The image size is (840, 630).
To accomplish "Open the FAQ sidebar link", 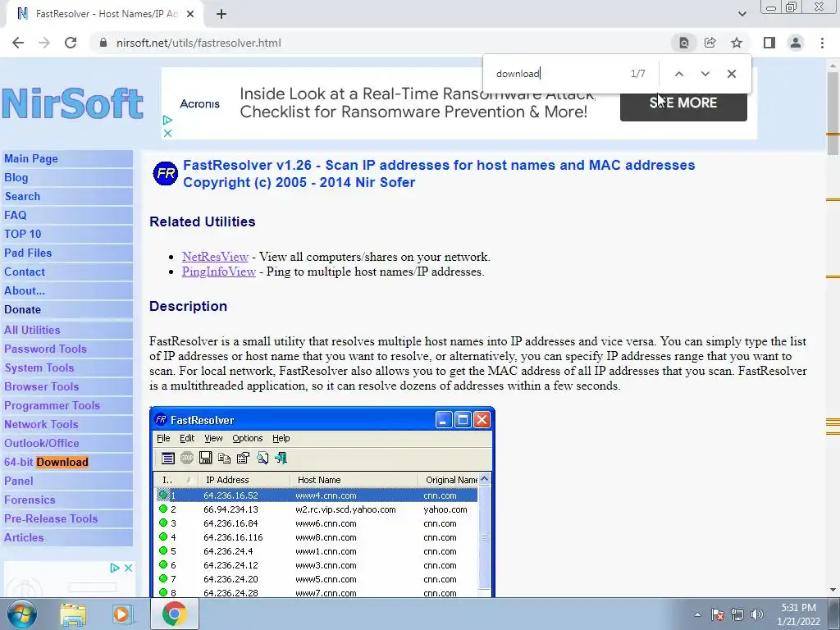I will click(15, 215).
